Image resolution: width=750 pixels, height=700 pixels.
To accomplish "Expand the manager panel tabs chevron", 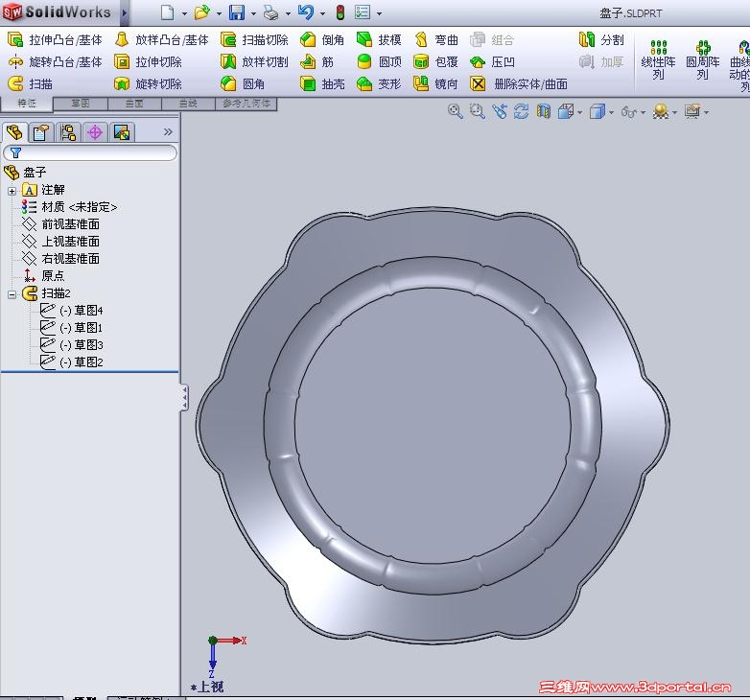I will coord(168,132).
